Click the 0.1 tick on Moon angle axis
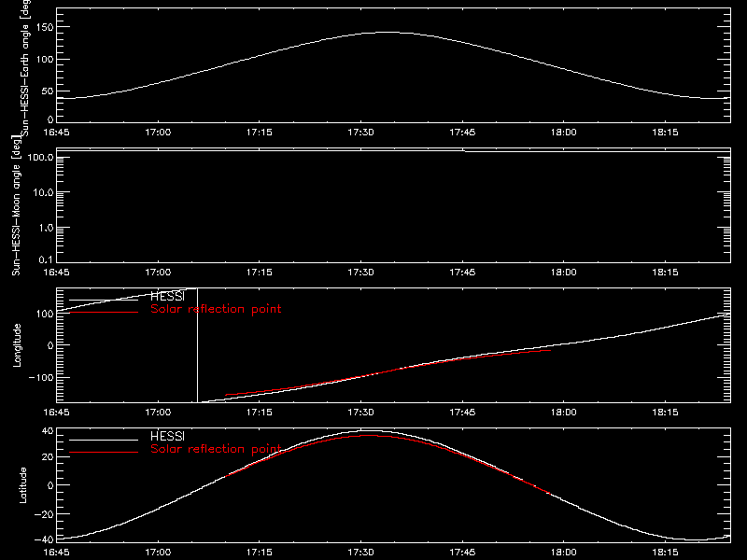 point(46,259)
